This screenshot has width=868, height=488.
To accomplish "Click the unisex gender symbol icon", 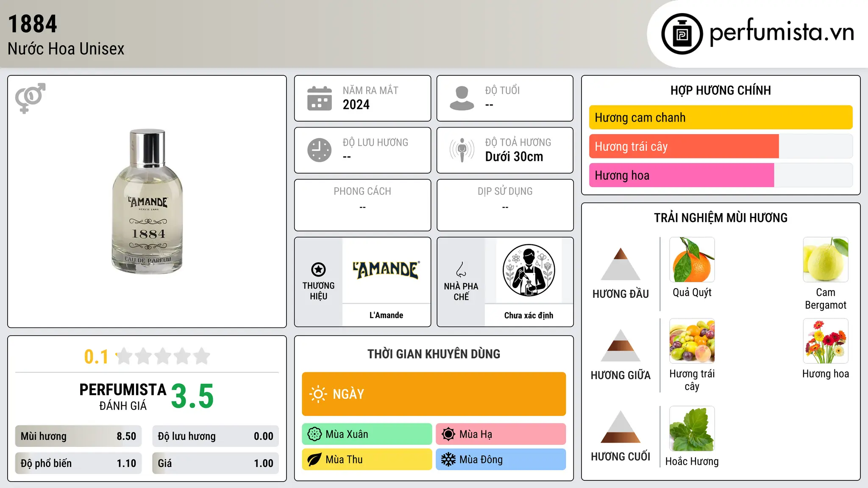I will click(x=30, y=98).
